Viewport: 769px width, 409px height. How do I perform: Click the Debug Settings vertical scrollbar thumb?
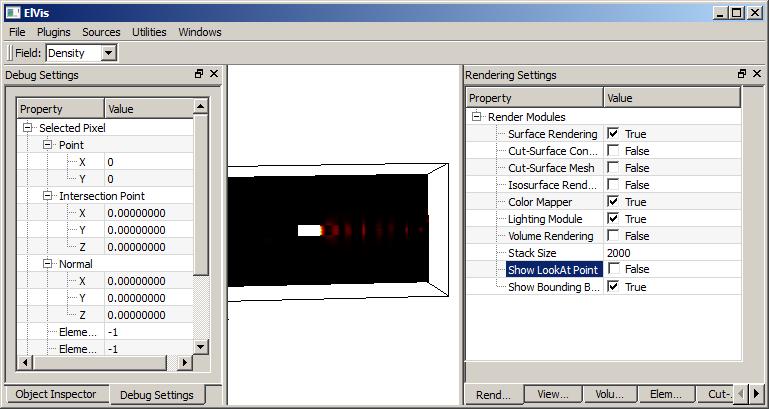[x=201, y=194]
